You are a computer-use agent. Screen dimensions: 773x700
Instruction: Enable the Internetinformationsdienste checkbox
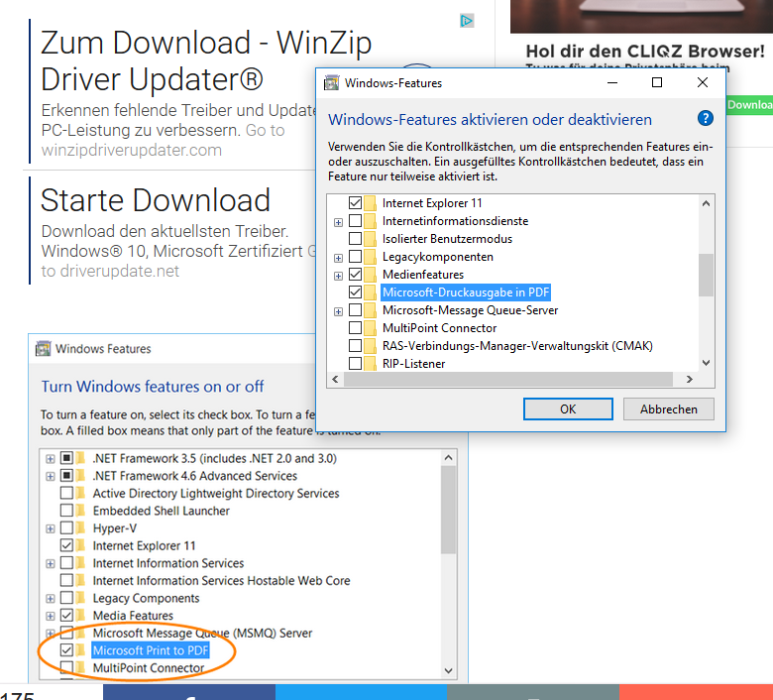coord(355,220)
